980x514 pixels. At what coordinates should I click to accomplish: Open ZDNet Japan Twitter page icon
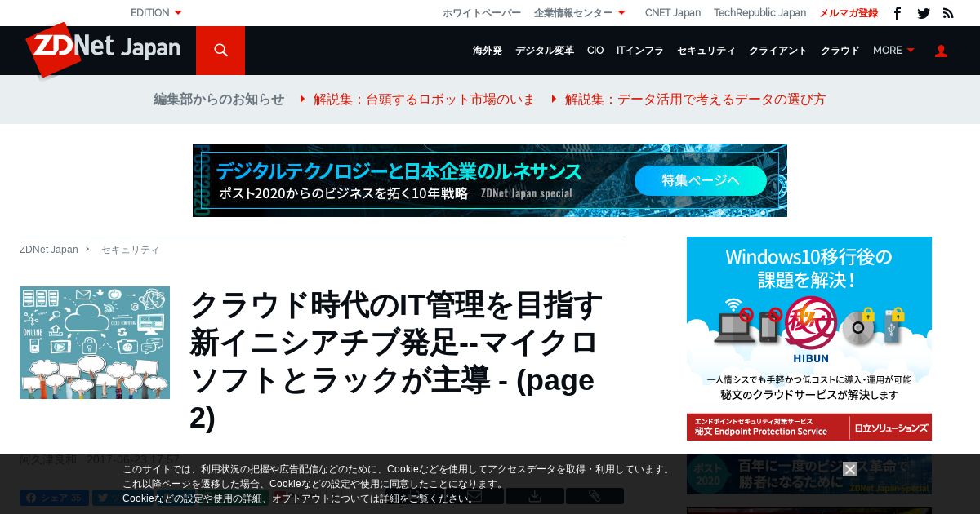click(x=924, y=13)
